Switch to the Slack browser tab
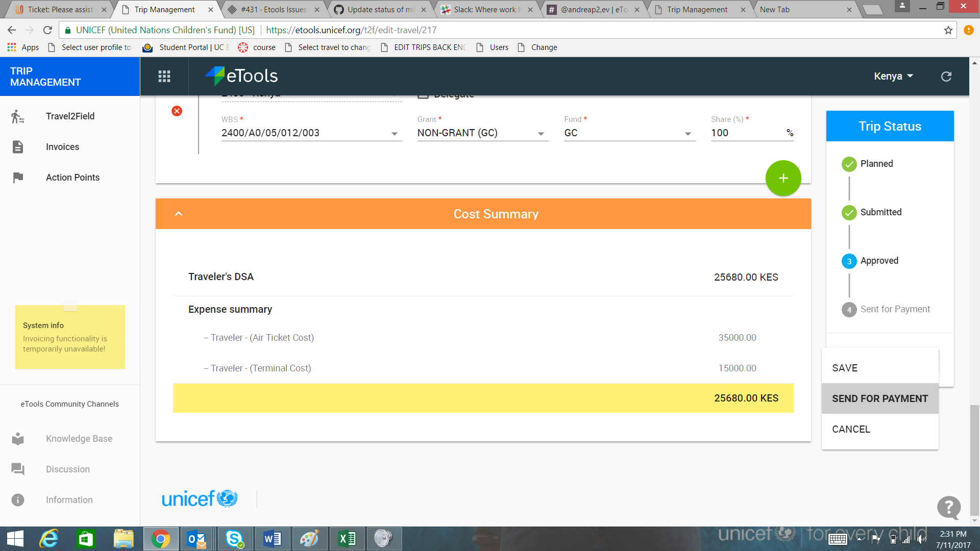Screen dimensions: 980x551 pos(485,9)
